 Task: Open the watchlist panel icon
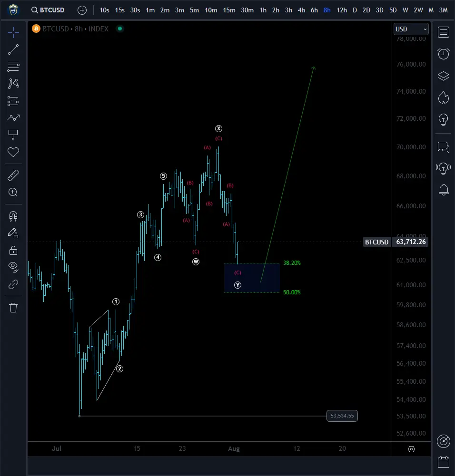point(444,32)
